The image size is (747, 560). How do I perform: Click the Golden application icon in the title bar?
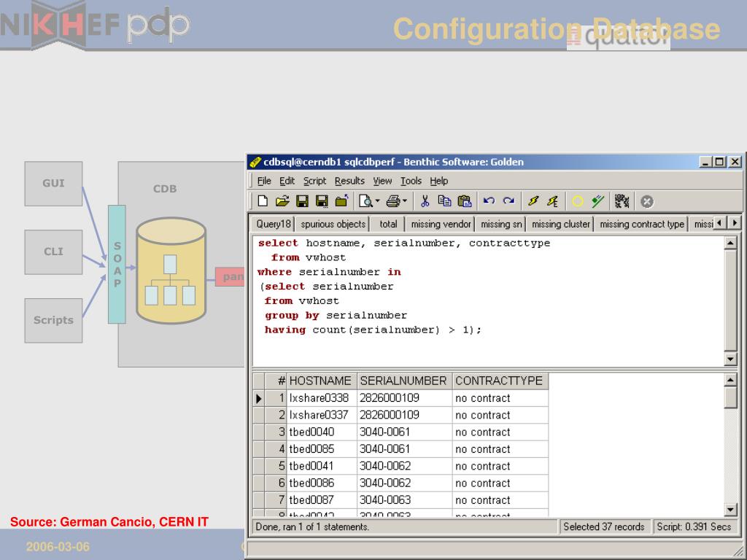point(255,162)
